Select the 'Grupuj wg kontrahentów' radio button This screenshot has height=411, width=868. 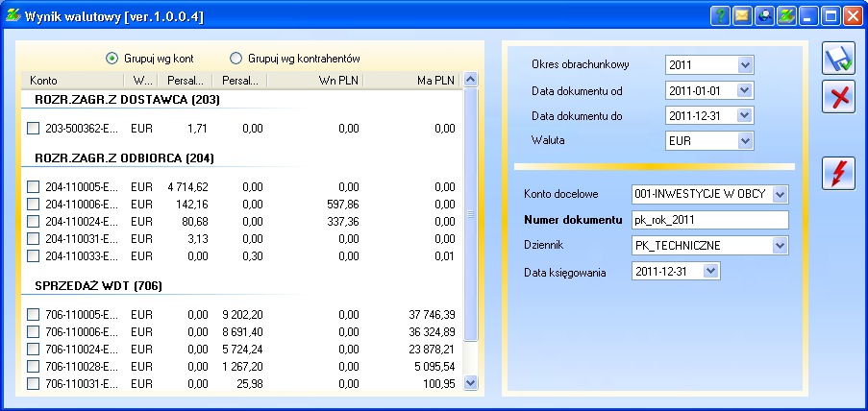[x=236, y=59]
